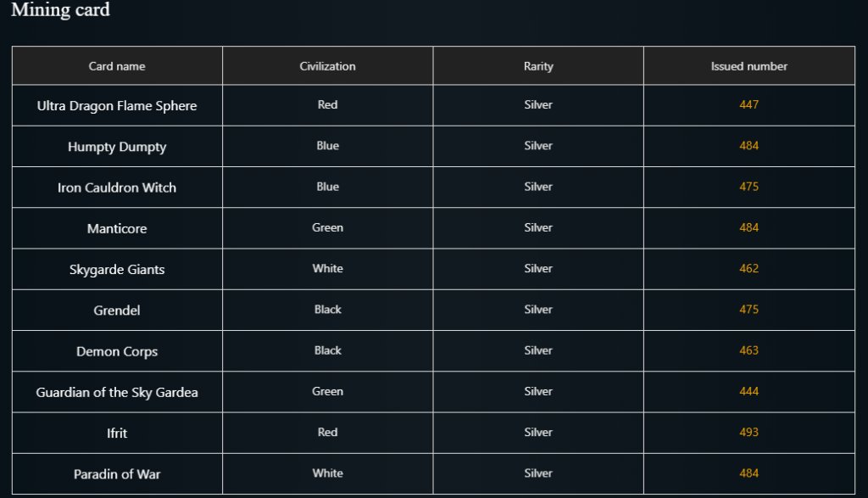This screenshot has width=868, height=498.
Task: Open the Iron Cauldron Witch card entry
Action: tap(117, 187)
